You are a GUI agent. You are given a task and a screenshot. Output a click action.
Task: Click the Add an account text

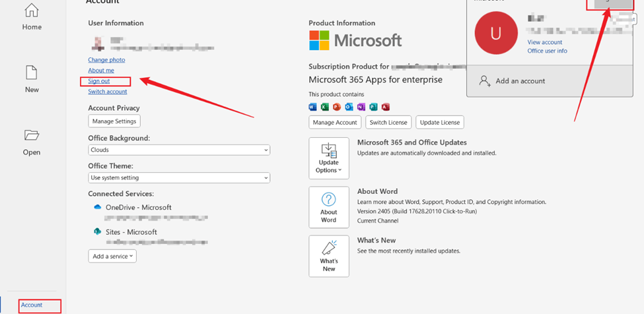(x=520, y=80)
